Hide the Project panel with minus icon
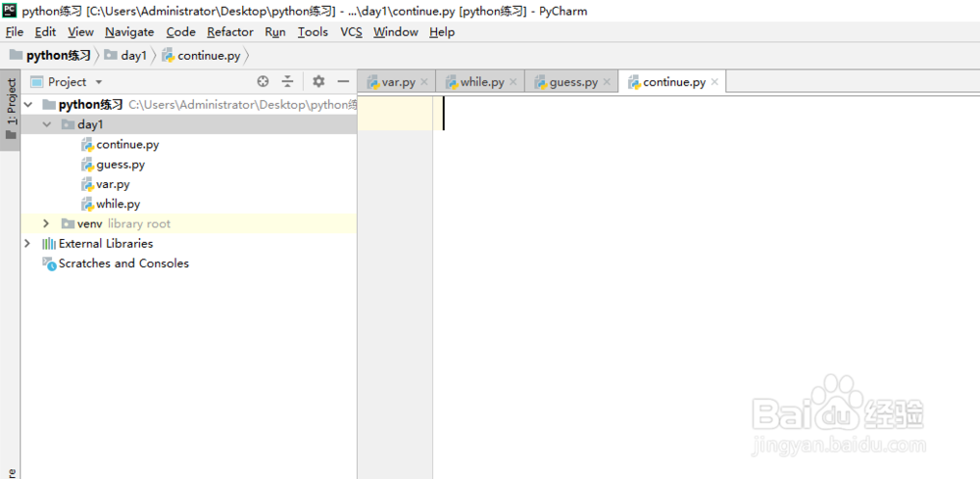 pos(343,81)
